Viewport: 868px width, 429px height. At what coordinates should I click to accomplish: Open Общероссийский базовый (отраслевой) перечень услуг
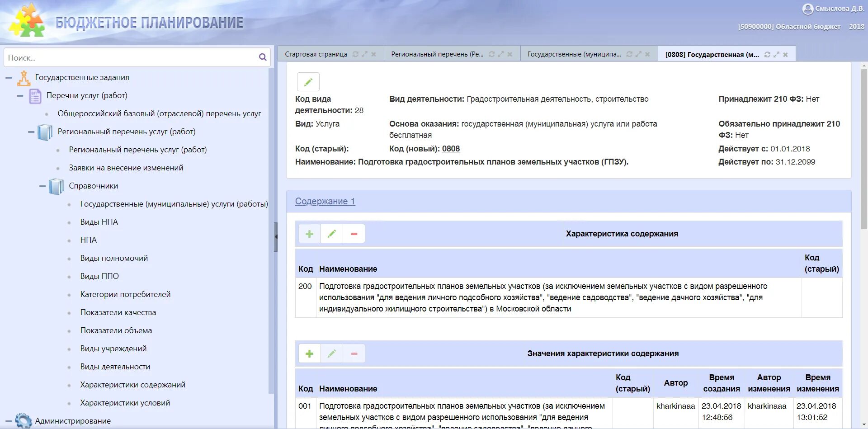click(x=159, y=113)
